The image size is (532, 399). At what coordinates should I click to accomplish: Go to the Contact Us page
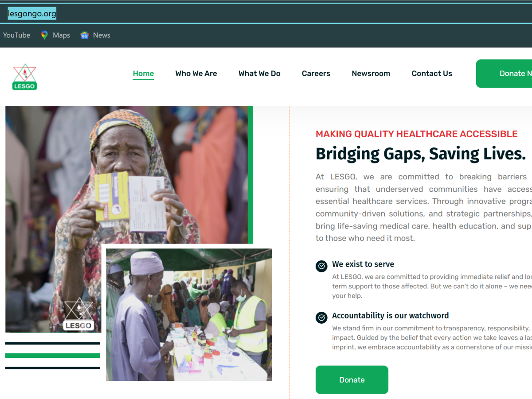coord(432,74)
